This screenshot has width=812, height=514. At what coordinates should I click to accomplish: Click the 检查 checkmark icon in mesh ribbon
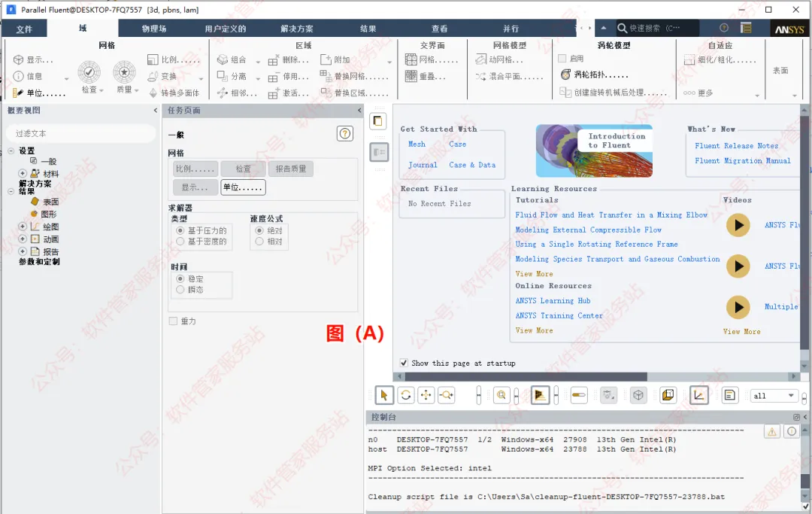pos(89,72)
